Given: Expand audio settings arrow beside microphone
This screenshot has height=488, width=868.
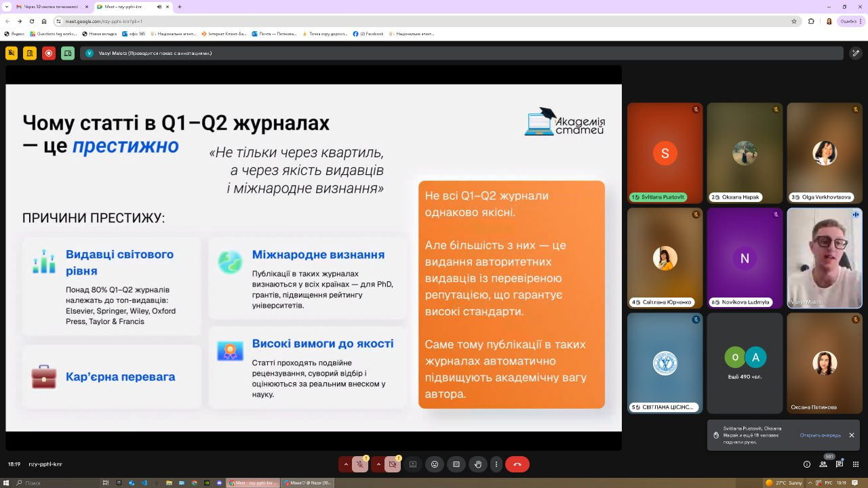Looking at the screenshot, I should (x=346, y=464).
